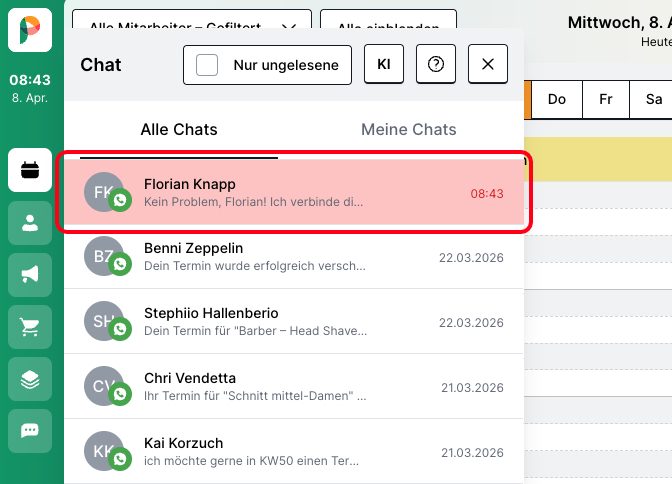Viewport: 672px width, 484px height.
Task: Click preview 'Ihr Termin für "Schnitt mittel-Damen"'
Action: (x=255, y=396)
